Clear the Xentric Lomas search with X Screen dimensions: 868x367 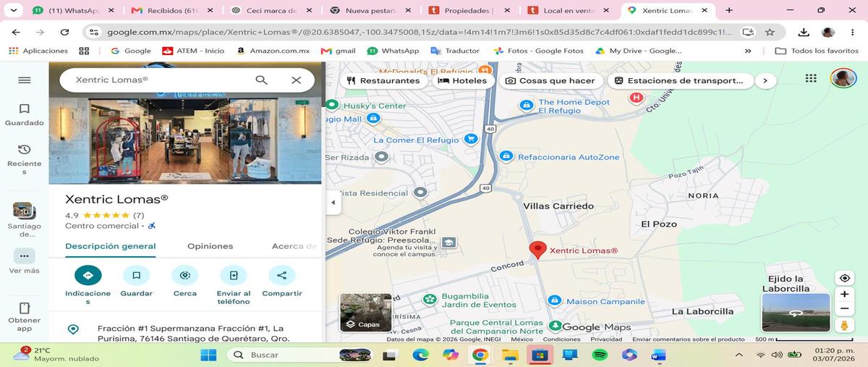coord(296,80)
